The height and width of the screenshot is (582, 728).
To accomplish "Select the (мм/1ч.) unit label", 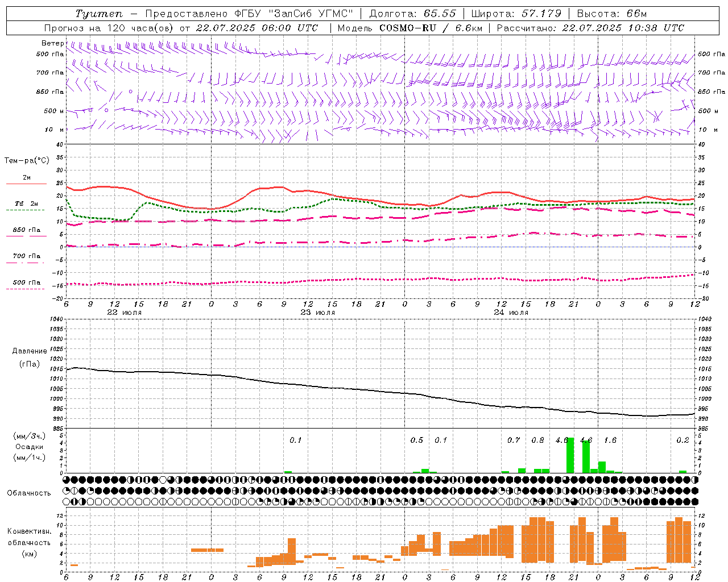I will coord(29,458).
